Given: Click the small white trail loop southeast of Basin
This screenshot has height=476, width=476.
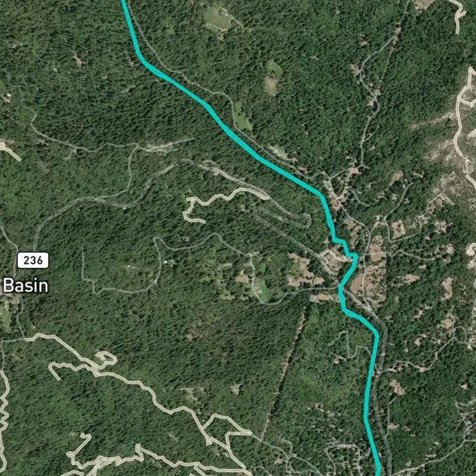Looking at the screenshot, I should pyautogui.click(x=106, y=358).
